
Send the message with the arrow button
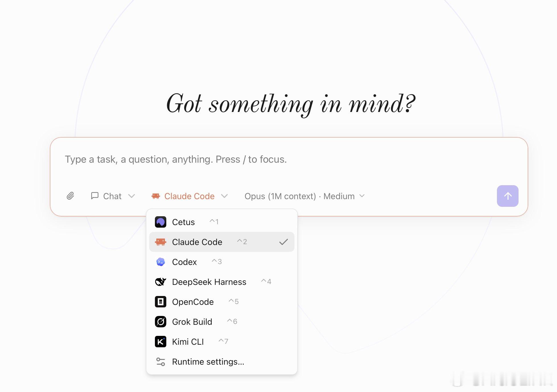pos(508,196)
